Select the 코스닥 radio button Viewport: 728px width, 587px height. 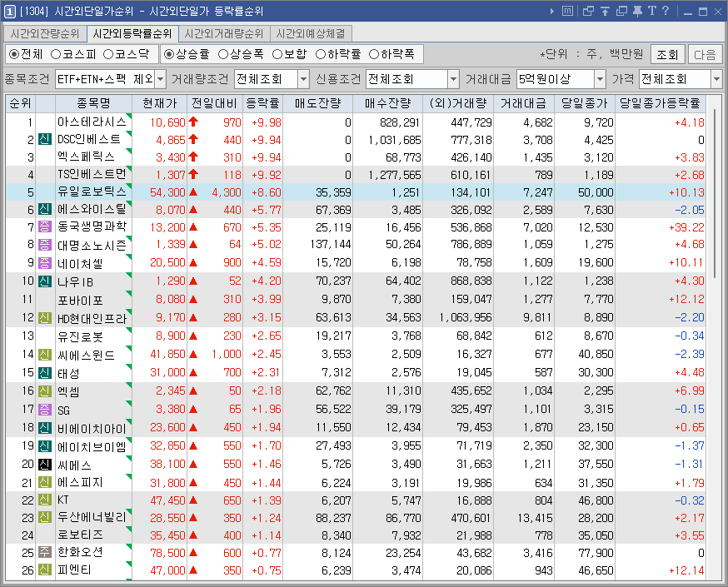pos(108,54)
